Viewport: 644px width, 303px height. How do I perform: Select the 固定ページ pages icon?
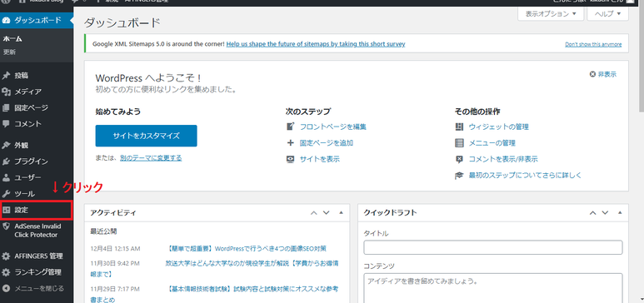[6, 107]
